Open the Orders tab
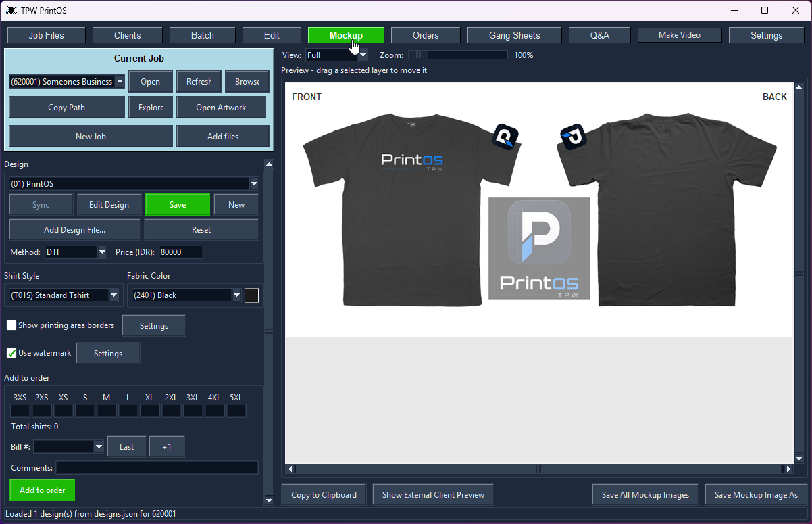The height and width of the screenshot is (524, 812). pos(426,35)
